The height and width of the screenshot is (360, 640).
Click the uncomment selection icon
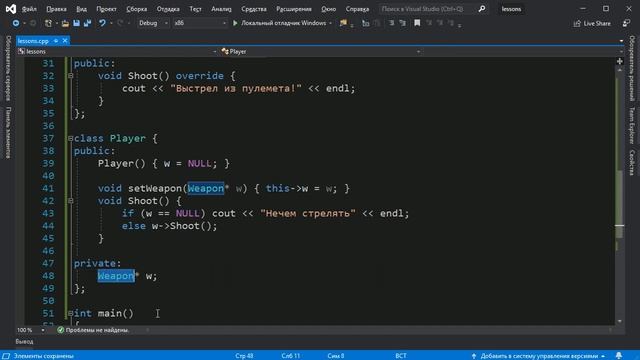pyautogui.click(x=403, y=23)
